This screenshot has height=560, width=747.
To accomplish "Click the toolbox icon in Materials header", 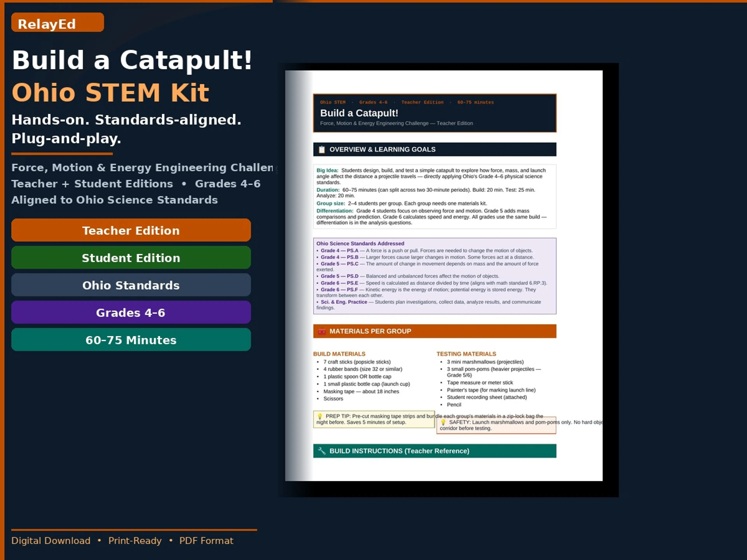I will (x=322, y=331).
